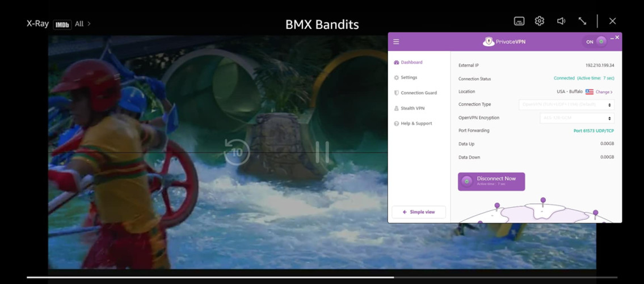This screenshot has width=644, height=284.
Task: Rewind 10 seconds in the video
Action: coord(237,152)
